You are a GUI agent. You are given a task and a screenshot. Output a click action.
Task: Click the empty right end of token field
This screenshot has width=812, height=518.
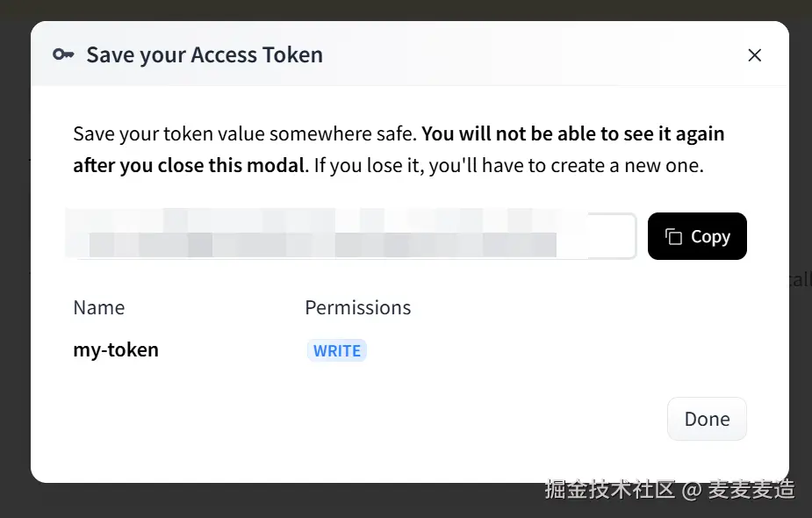(x=611, y=235)
